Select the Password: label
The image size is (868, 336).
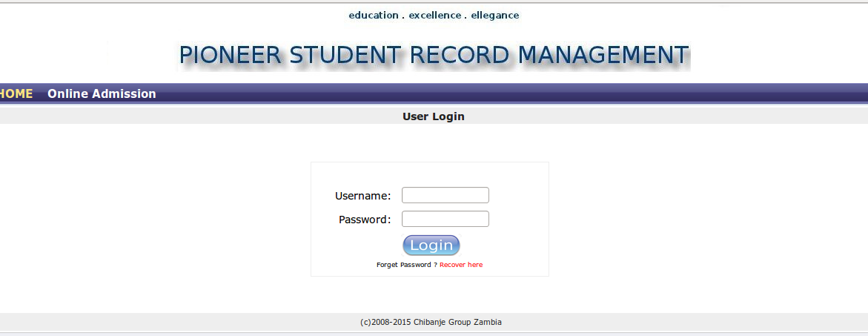pyautogui.click(x=365, y=220)
